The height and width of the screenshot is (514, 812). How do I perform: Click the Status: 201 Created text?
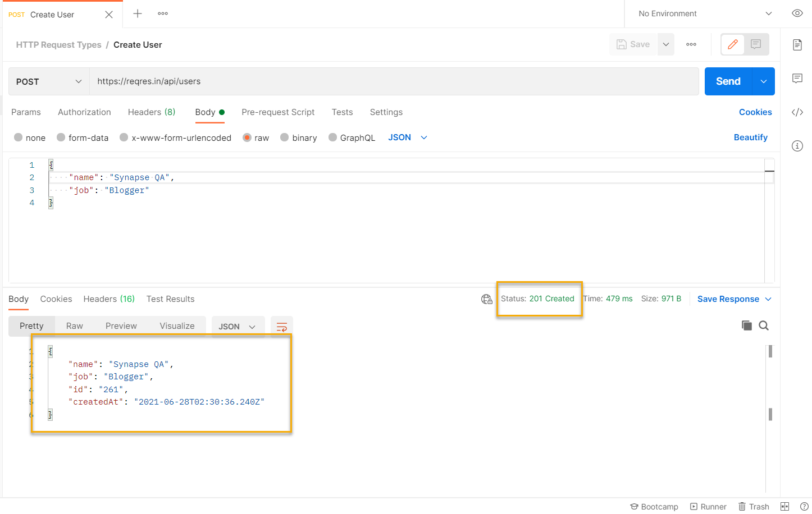pos(537,299)
